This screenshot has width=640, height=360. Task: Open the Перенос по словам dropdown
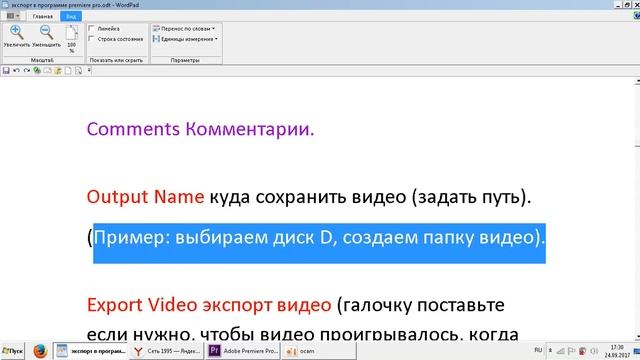coord(184,29)
